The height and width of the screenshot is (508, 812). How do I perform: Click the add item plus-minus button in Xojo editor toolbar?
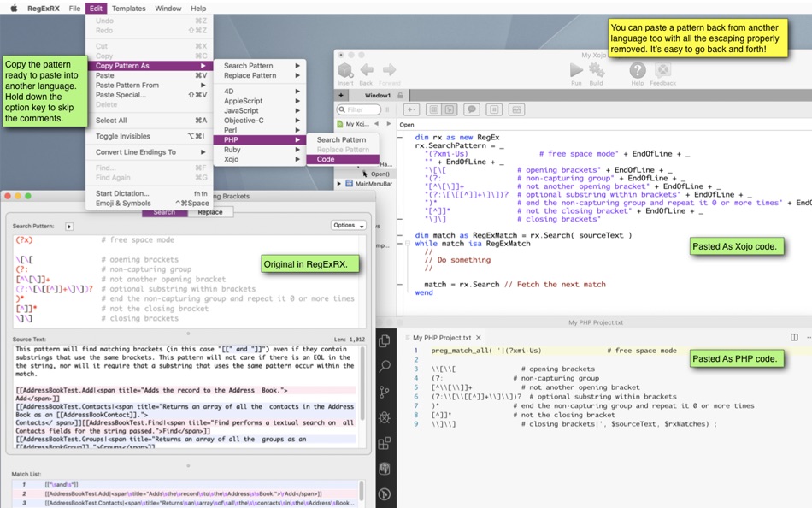411,109
